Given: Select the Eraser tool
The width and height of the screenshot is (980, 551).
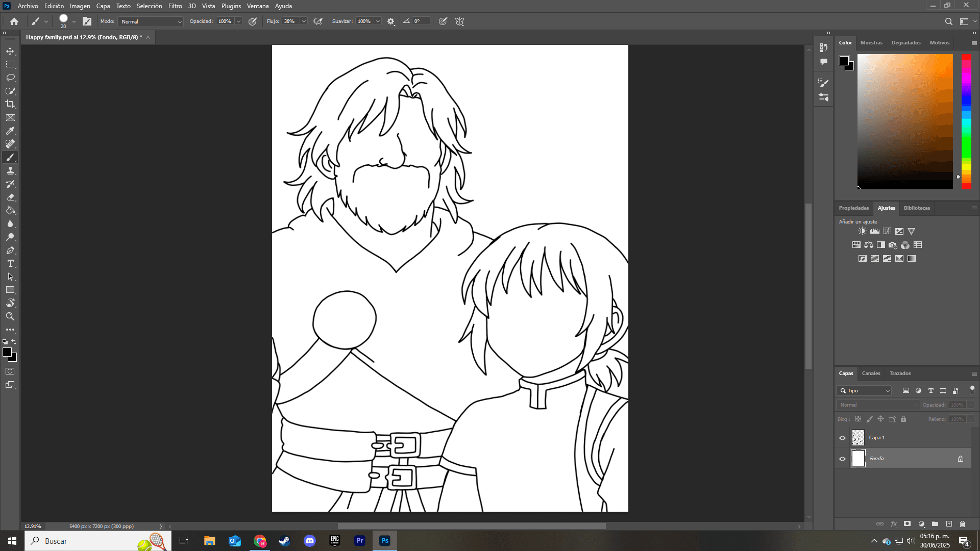Looking at the screenshot, I should (10, 197).
